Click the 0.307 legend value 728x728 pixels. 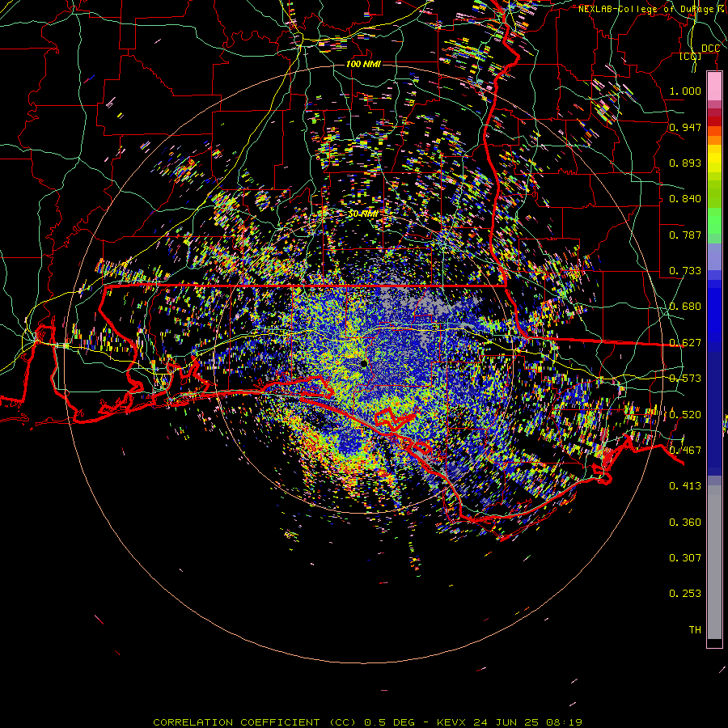pos(685,558)
